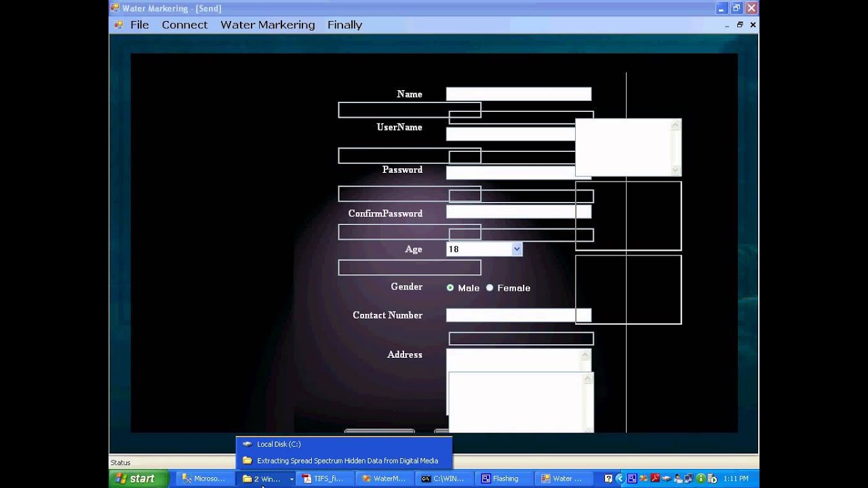The image size is (868, 488).
Task: Click the Windows Start button
Action: click(138, 479)
